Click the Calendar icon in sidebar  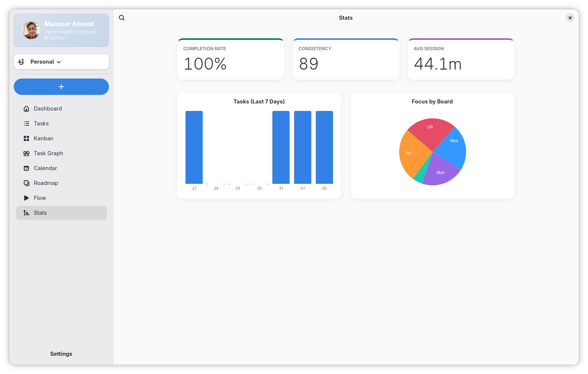point(26,168)
